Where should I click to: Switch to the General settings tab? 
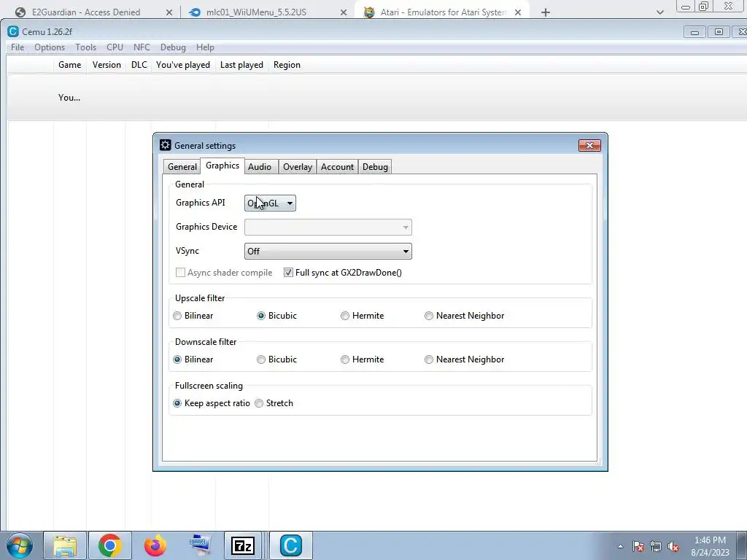pyautogui.click(x=182, y=167)
